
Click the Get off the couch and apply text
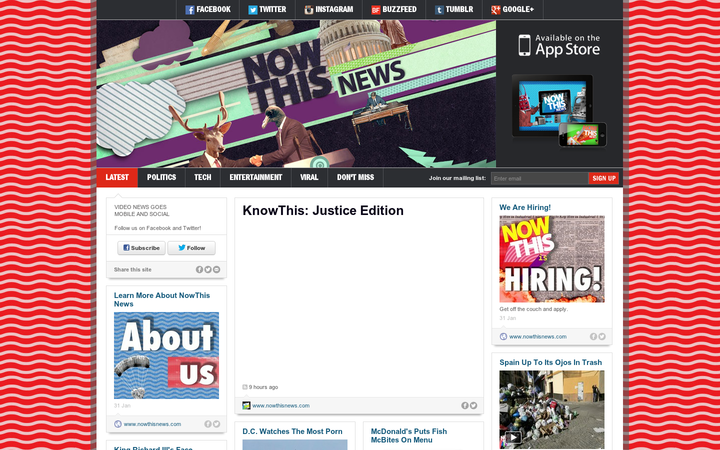coord(534,309)
